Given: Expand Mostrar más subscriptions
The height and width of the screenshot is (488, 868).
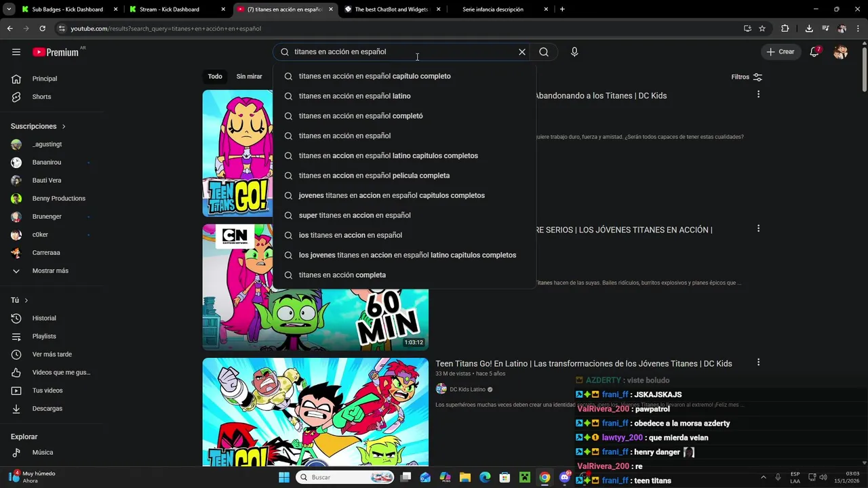Looking at the screenshot, I should (x=52, y=271).
